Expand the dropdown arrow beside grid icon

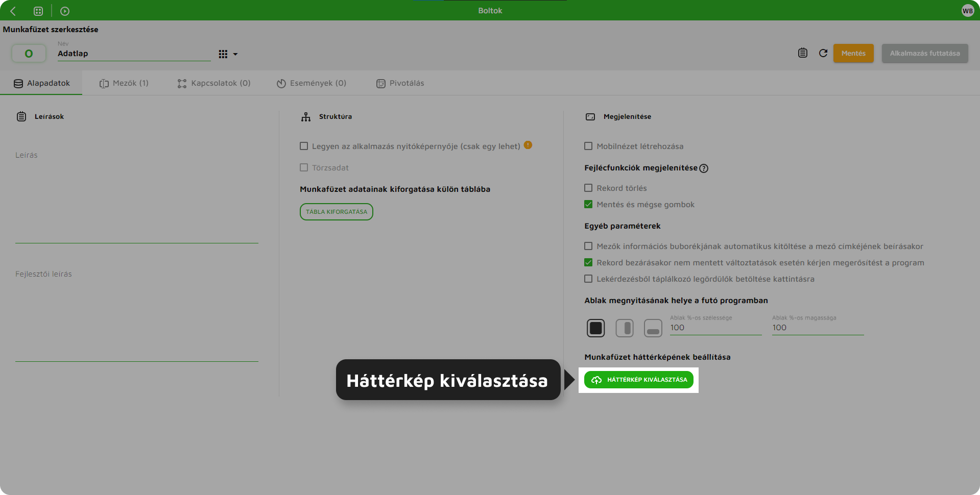(x=235, y=54)
